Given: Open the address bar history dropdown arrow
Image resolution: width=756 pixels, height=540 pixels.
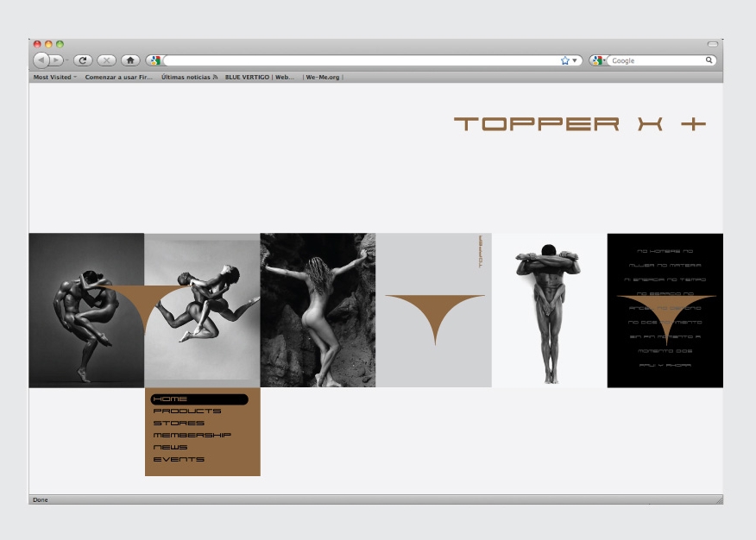Looking at the screenshot, I should point(575,60).
